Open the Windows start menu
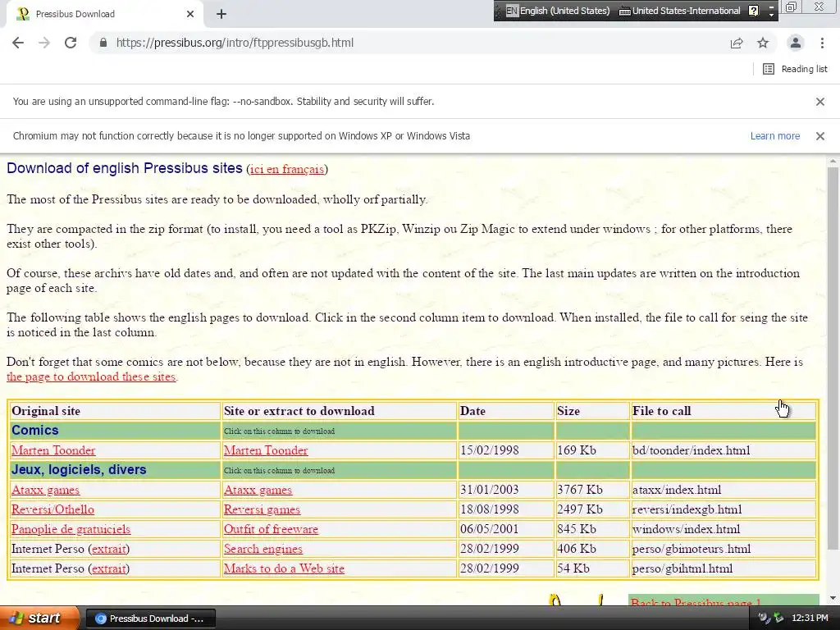 point(39,618)
